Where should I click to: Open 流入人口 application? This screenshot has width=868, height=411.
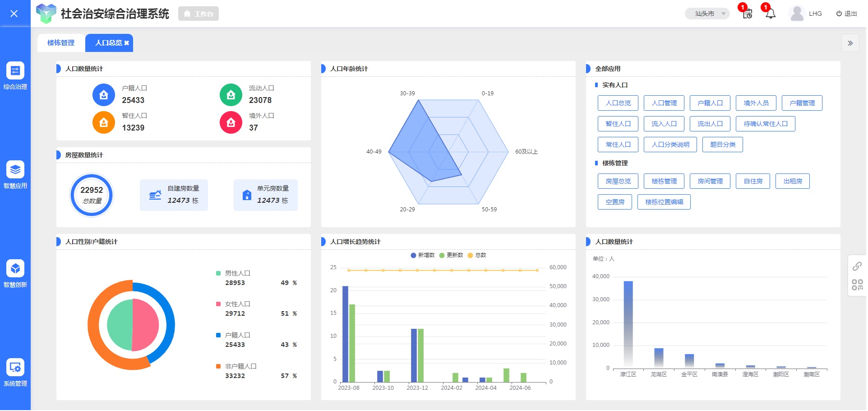tap(664, 124)
